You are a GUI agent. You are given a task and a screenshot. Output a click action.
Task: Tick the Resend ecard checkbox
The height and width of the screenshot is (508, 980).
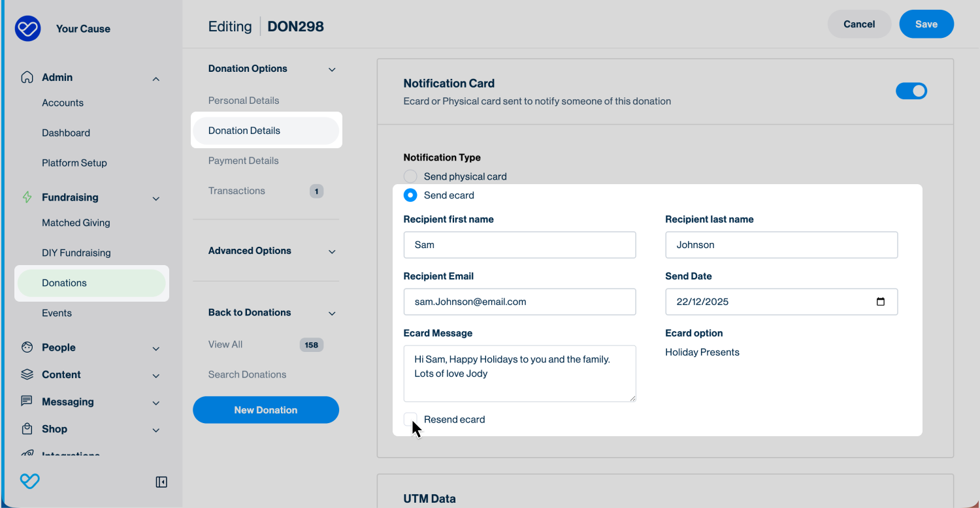(x=410, y=419)
